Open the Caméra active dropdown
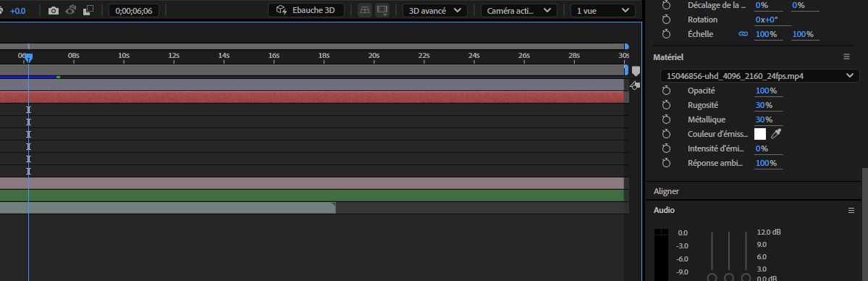The image size is (868, 281). [x=518, y=11]
